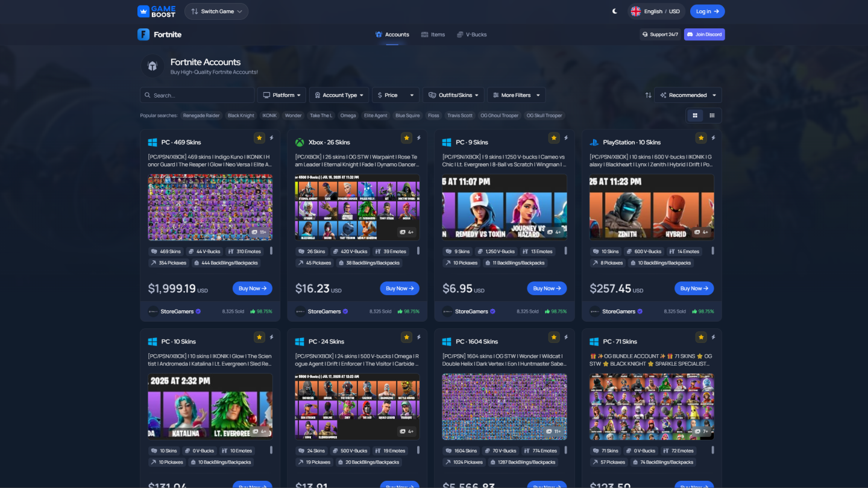Expand the Account Type filter

coord(339,95)
